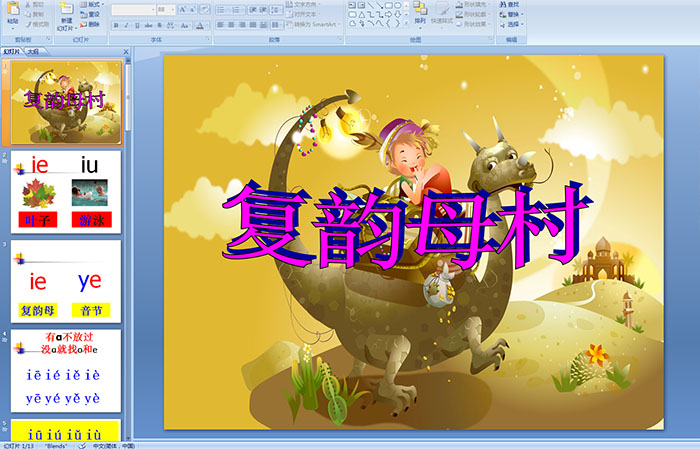Click the font color A swatch
This screenshot has height=449, width=700.
coord(200,25)
